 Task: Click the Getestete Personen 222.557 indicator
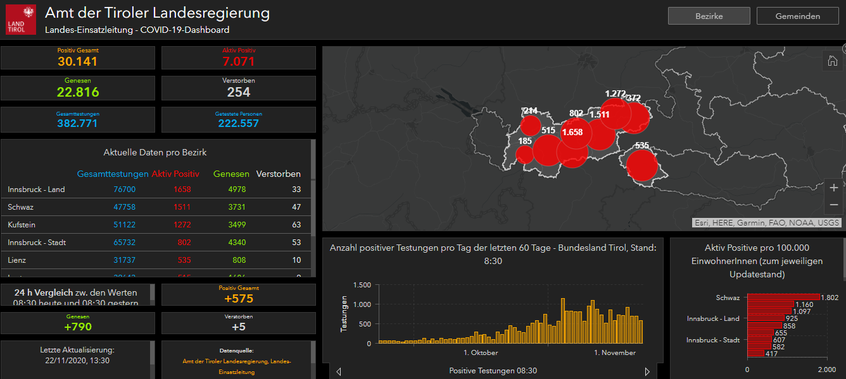point(238,119)
